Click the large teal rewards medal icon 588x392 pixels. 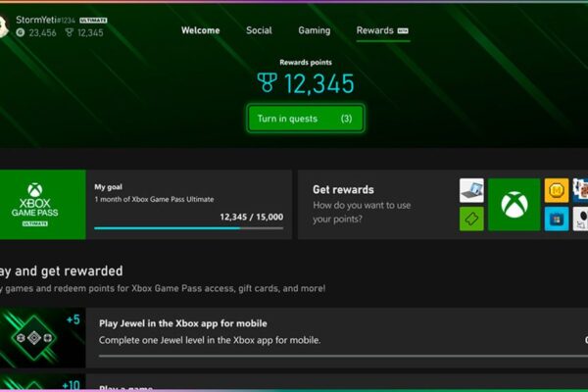267,82
